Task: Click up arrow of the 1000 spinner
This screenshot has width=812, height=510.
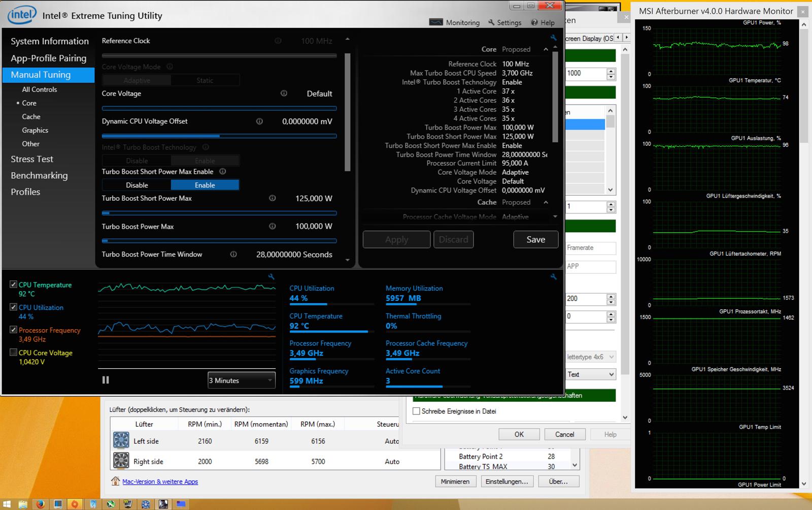Action: click(x=611, y=71)
